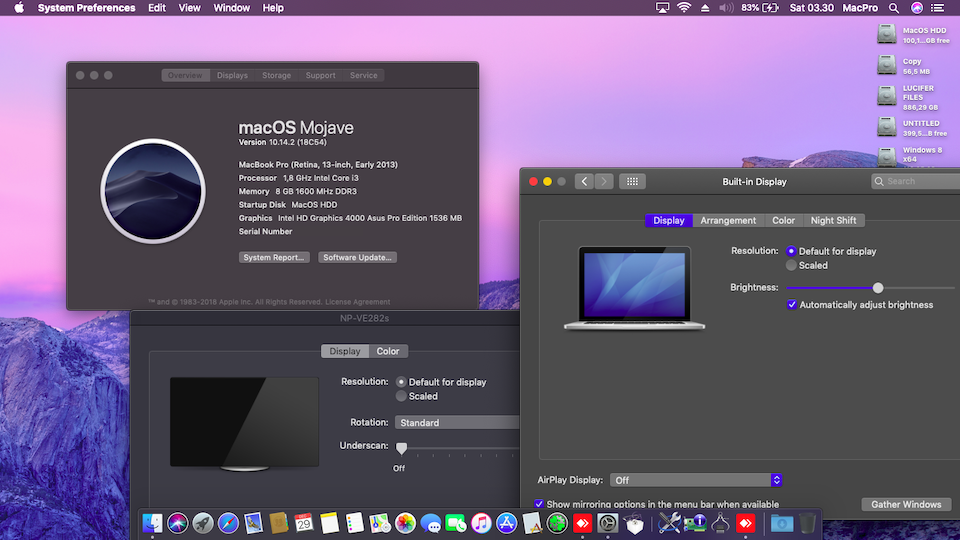Click the AirPlay mirroring menu bar icon
This screenshot has width=960, height=540.
coord(662,8)
